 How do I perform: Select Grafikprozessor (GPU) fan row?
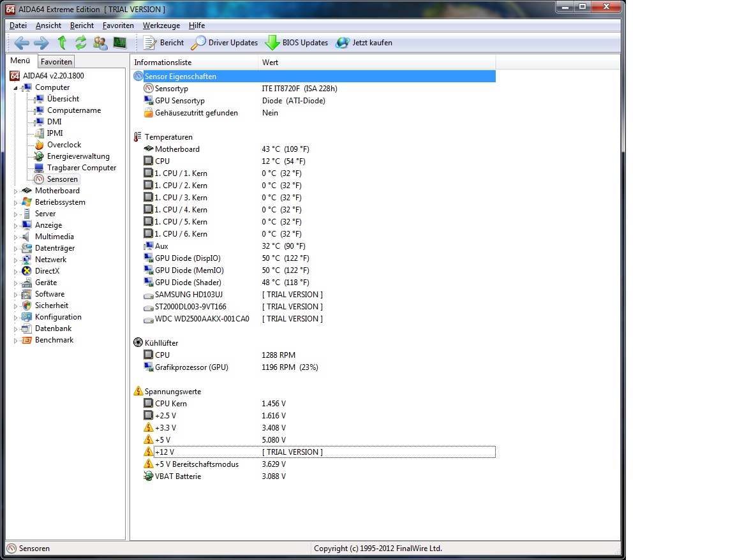[x=314, y=367]
